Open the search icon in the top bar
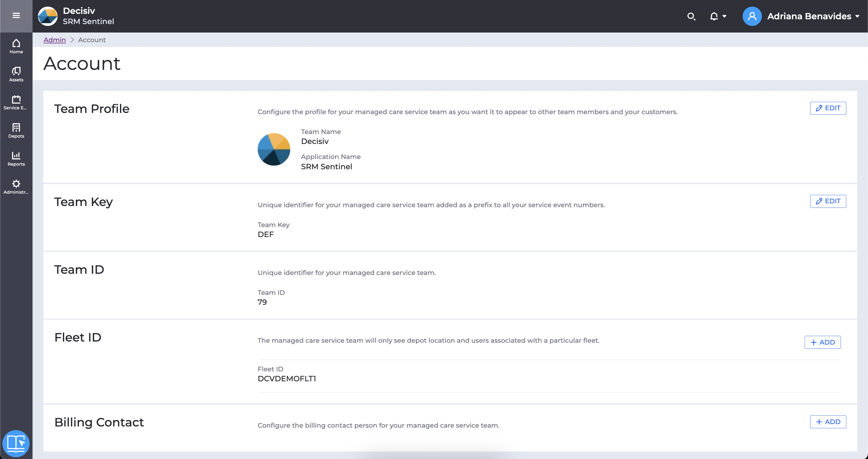 click(x=691, y=16)
